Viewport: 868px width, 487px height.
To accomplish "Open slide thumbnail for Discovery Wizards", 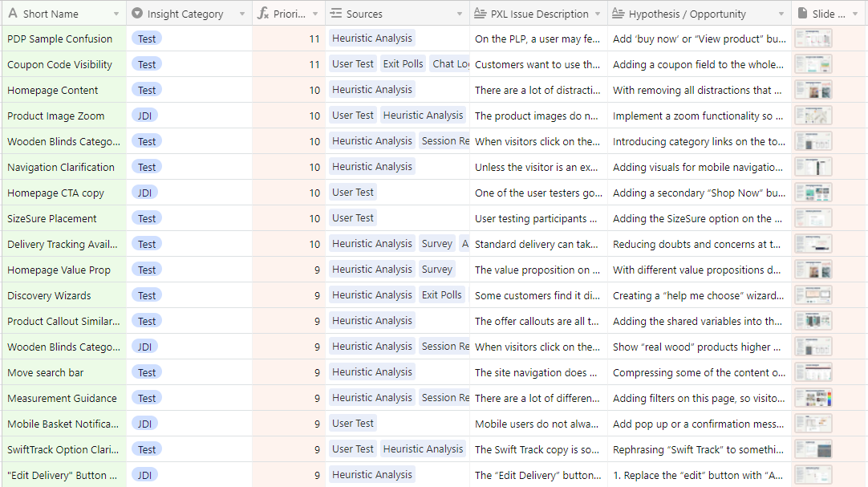I will click(813, 295).
